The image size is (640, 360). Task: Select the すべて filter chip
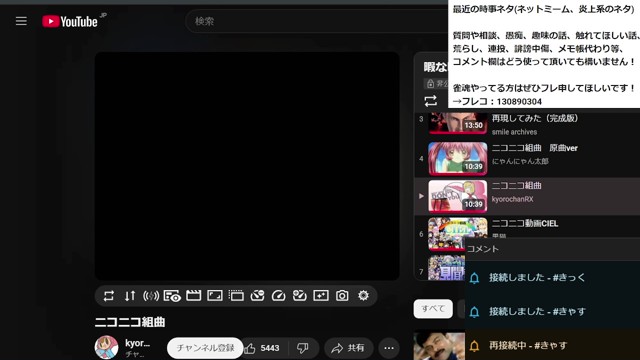(x=433, y=309)
